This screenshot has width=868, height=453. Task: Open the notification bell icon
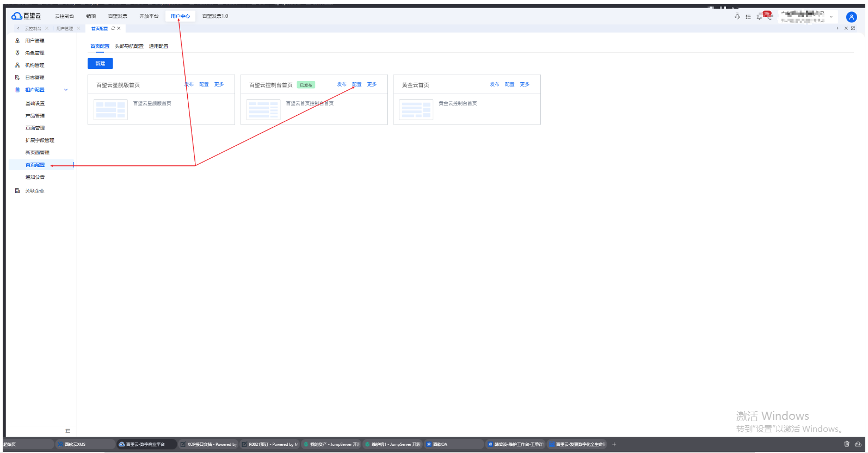click(760, 17)
